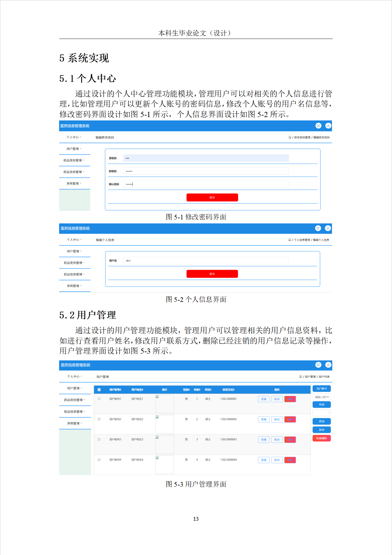This screenshot has height=555, width=392.
Task: Click broken photo image in 用户账号2 row
Action: [164, 424]
